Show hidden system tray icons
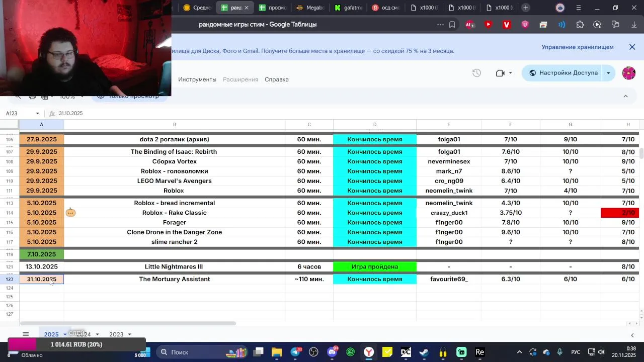 click(x=519, y=352)
